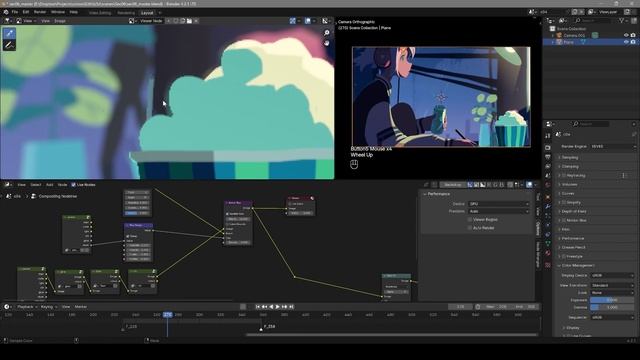Click the Compositing Nodetree breadcrumb icon
The width and height of the screenshot is (640, 360).
pos(33,196)
